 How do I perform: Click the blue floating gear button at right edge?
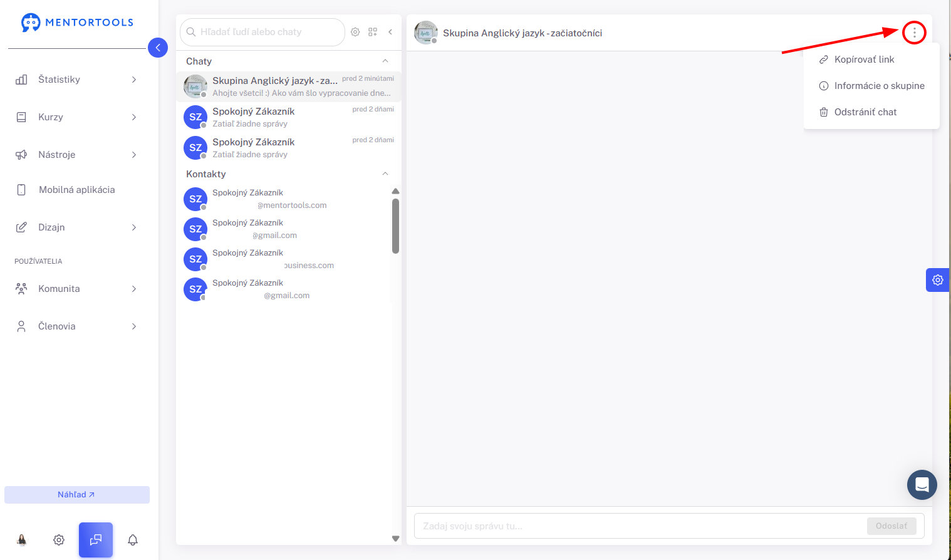937,280
